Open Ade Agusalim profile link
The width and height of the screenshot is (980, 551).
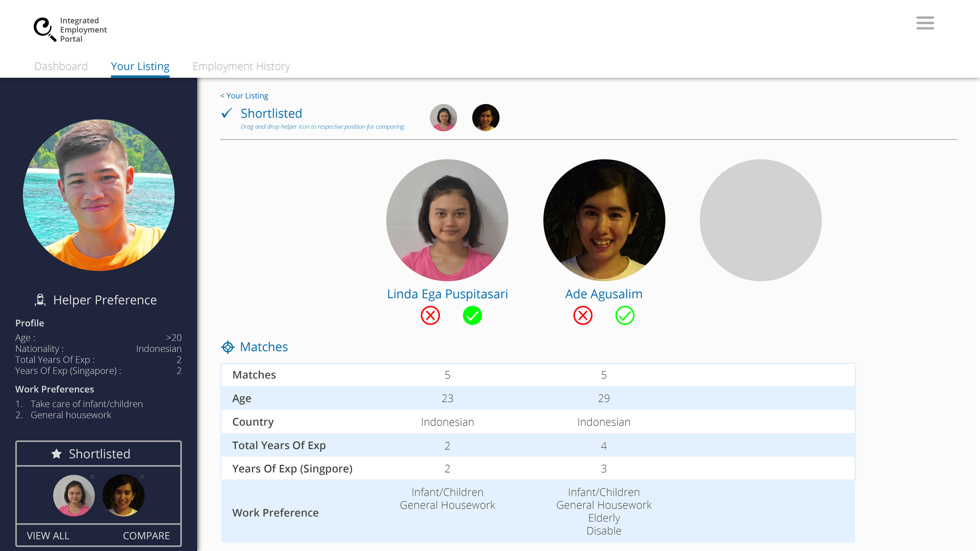(604, 294)
